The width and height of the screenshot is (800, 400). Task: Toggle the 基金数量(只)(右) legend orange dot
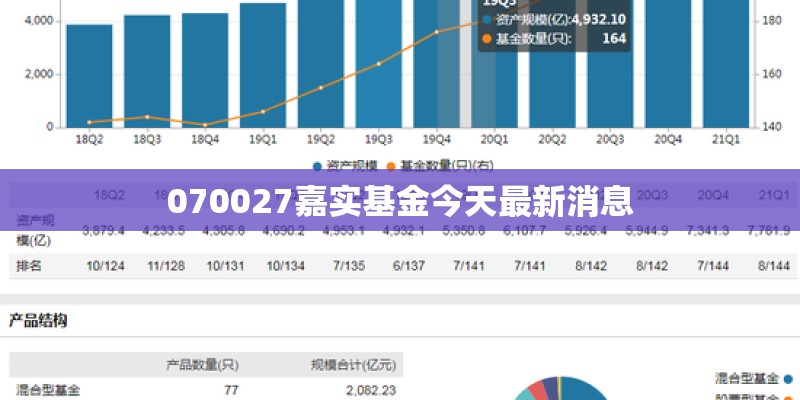391,165
